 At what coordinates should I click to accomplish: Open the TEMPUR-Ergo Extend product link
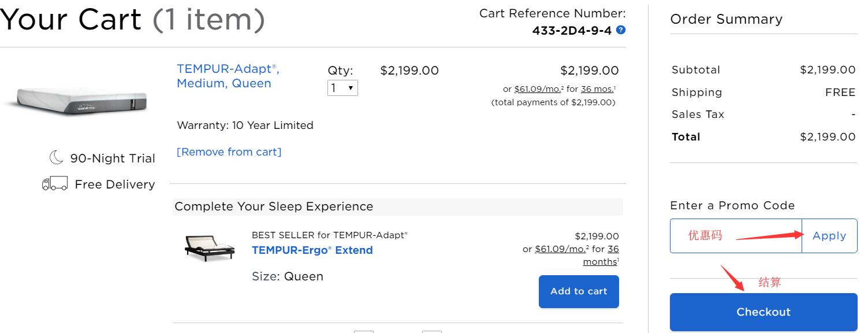click(x=312, y=250)
